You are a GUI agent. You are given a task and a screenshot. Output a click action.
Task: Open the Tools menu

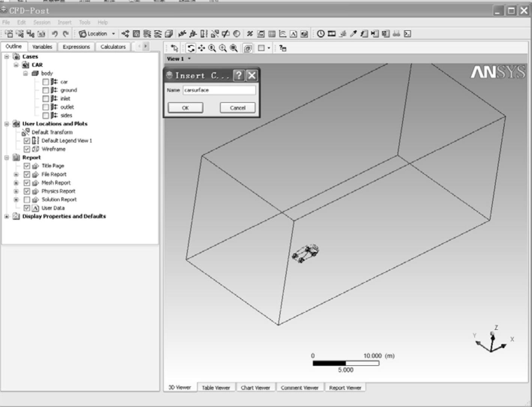click(85, 23)
